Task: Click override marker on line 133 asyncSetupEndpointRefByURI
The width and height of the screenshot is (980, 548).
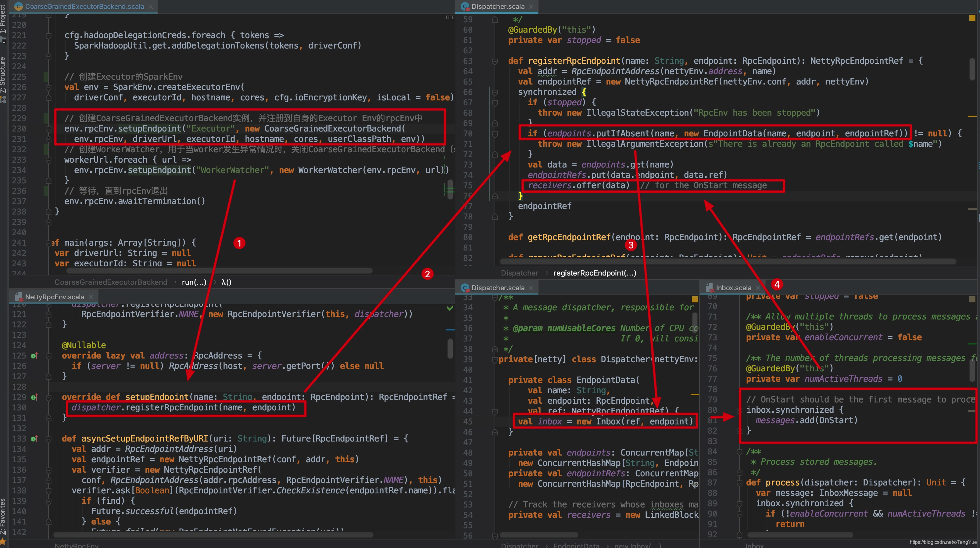Action: coord(34,439)
